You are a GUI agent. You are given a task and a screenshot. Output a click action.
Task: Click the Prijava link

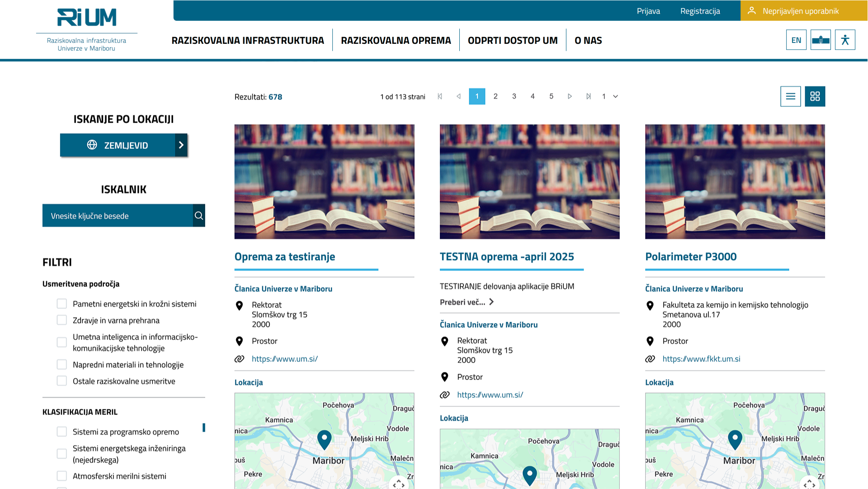coord(648,11)
